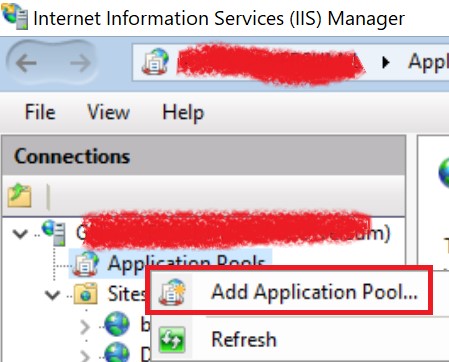This screenshot has height=362, width=449.
Task: Expand the breadcrumb arrow before Appl
Action: click(x=385, y=62)
